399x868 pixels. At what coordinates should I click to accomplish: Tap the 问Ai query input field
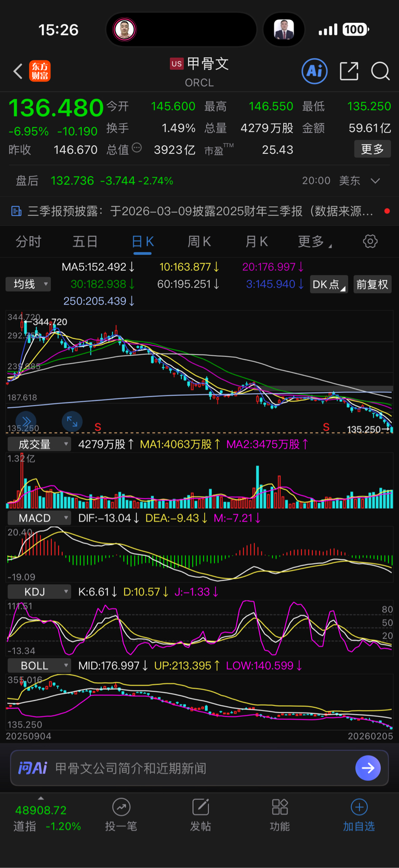199,768
